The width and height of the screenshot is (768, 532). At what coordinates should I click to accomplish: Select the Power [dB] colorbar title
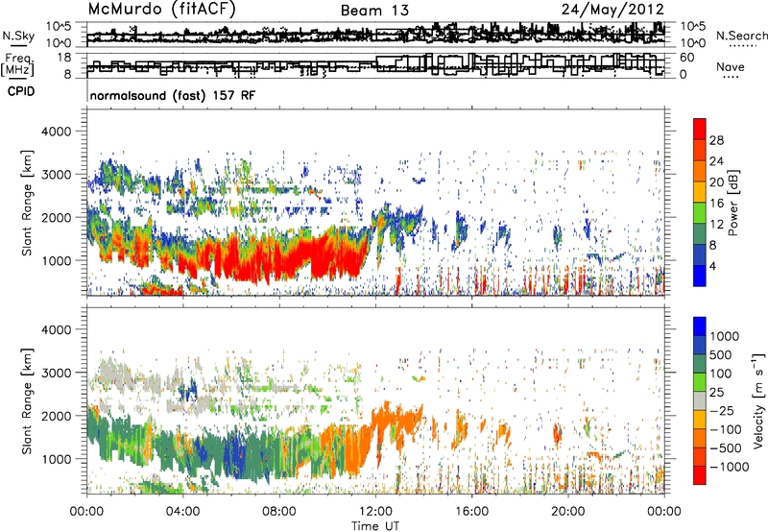(732, 203)
